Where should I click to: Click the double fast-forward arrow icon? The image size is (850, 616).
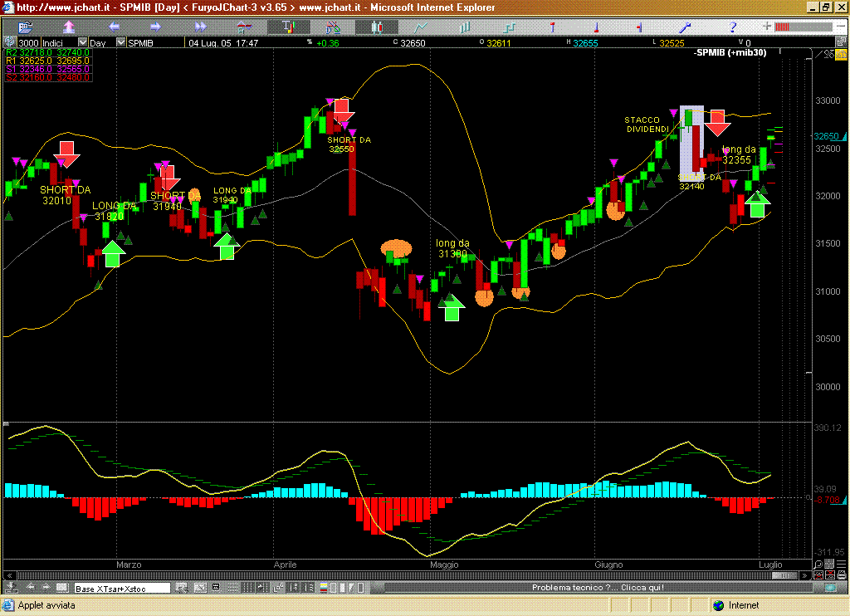pyautogui.click(x=200, y=27)
